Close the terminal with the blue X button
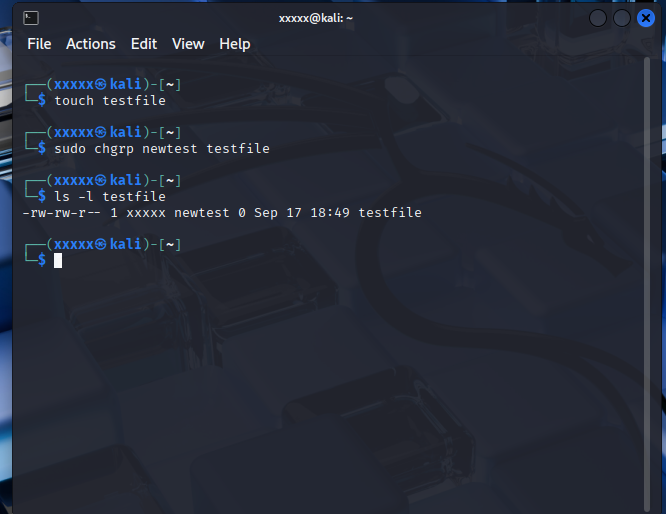This screenshot has height=514, width=666. click(646, 18)
